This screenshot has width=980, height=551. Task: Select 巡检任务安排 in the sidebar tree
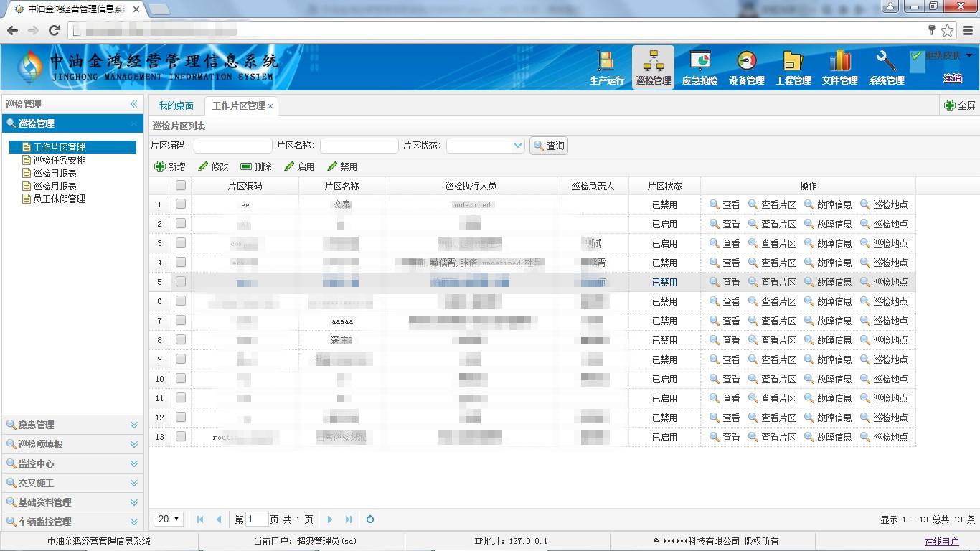click(59, 160)
